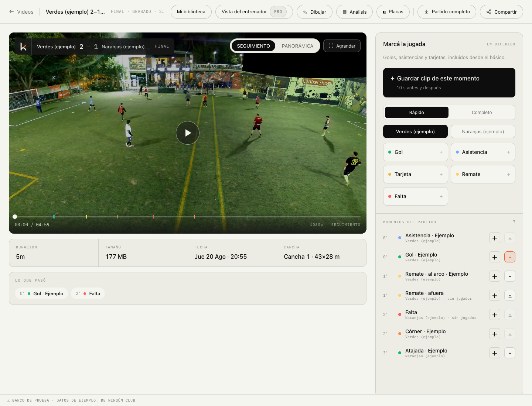This screenshot has width=532, height=406.
Task: Add an Asistencia event
Action: (x=483, y=152)
